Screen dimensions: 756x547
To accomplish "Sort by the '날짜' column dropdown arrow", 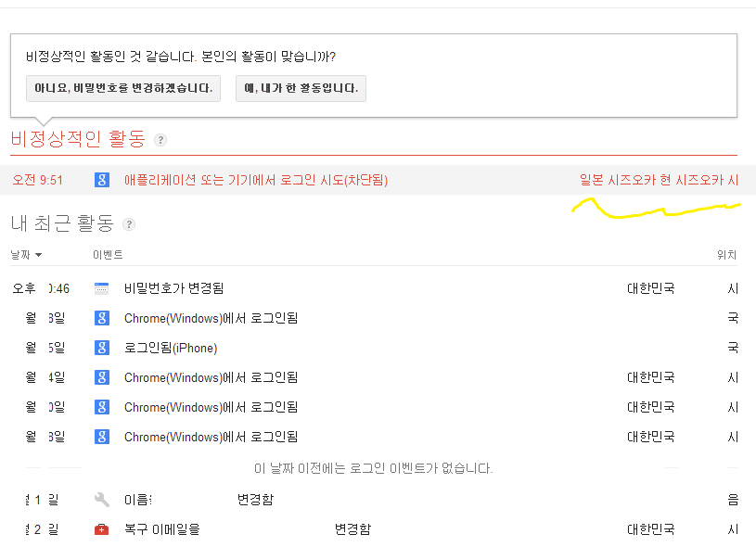I will tap(39, 255).
